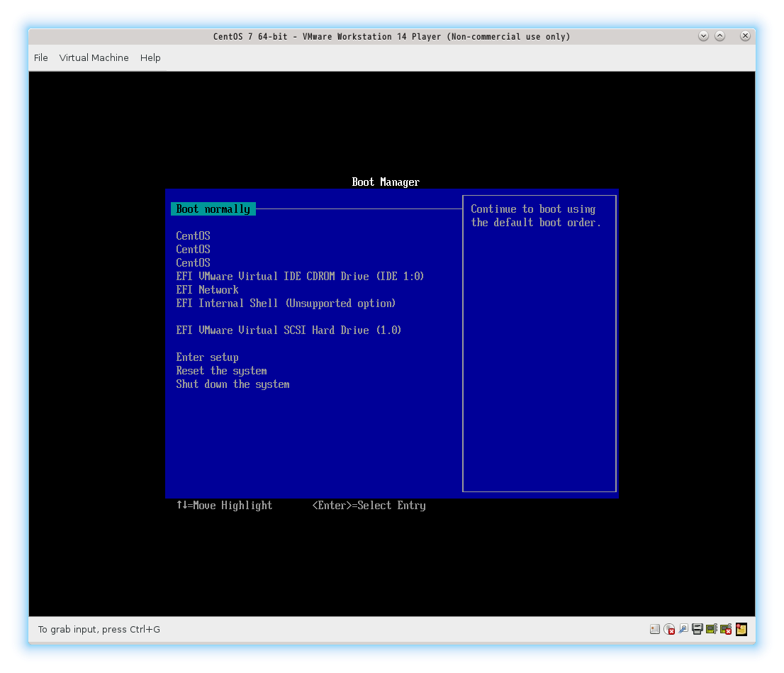Click the 'To grab input, press Ctrl+G' status

coord(99,630)
